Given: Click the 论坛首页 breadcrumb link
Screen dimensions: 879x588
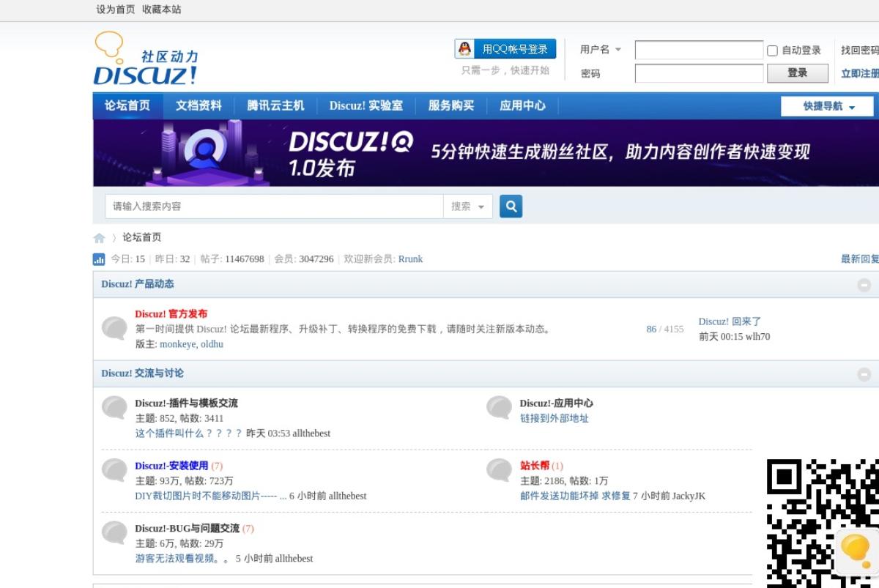Looking at the screenshot, I should click(141, 238).
